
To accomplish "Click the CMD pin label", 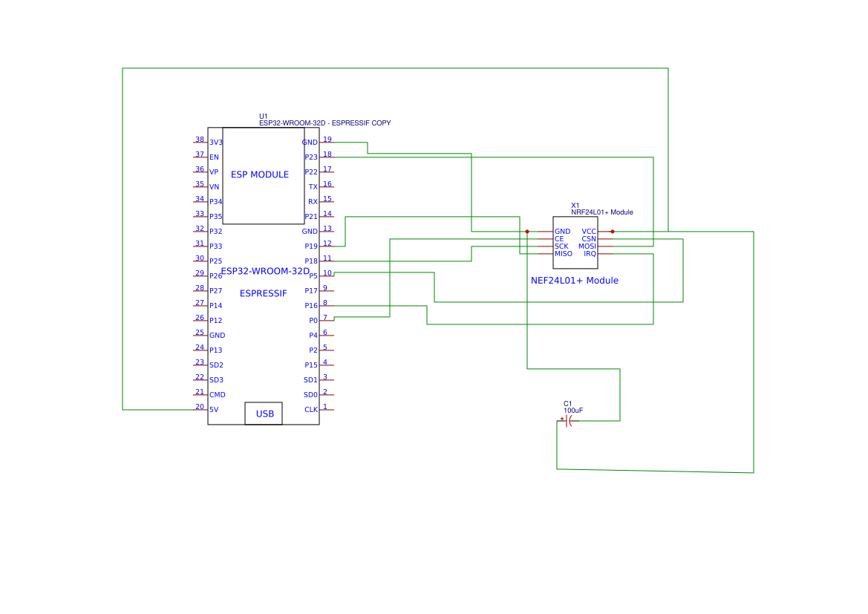I will pyautogui.click(x=217, y=395).
